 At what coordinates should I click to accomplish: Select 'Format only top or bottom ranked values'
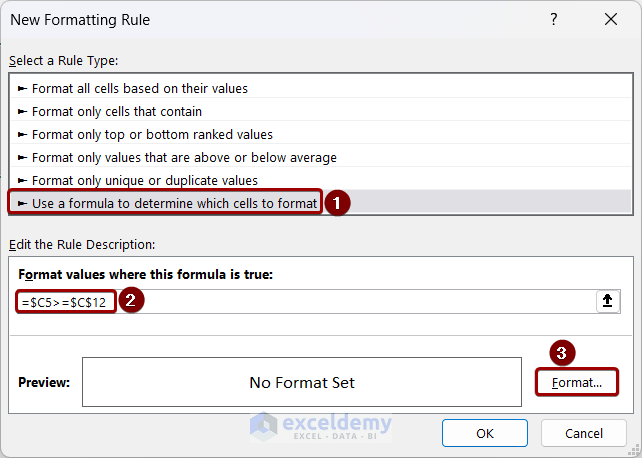(x=152, y=134)
